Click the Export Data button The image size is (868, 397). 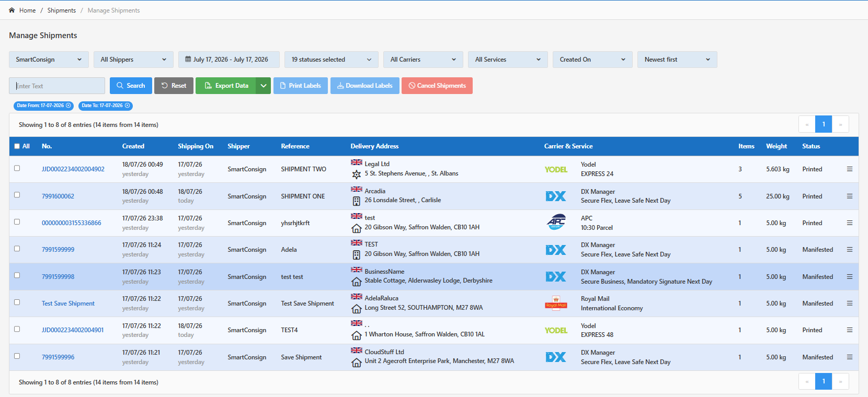(226, 86)
